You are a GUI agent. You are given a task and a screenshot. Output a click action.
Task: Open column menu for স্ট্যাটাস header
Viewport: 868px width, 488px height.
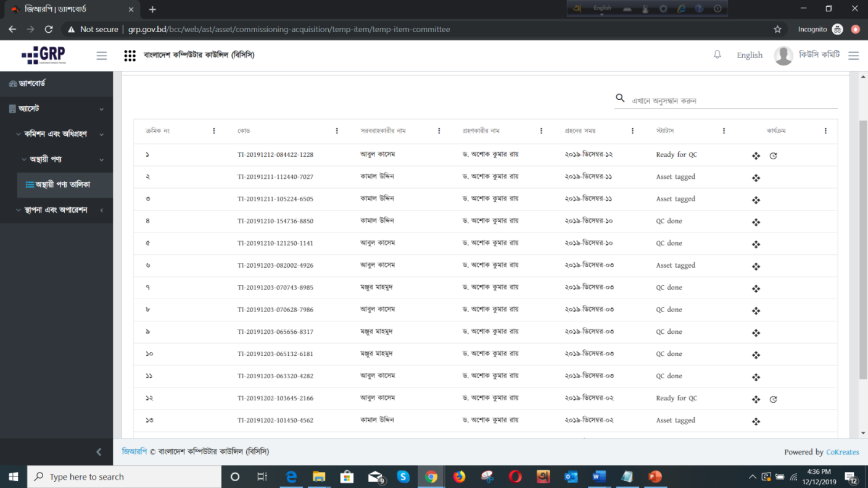[x=724, y=131]
